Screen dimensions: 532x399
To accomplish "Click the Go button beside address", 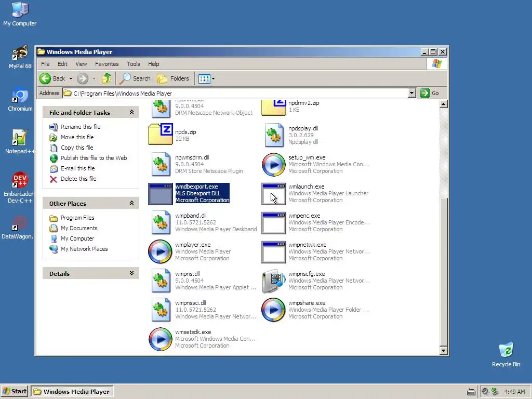I will coord(430,93).
